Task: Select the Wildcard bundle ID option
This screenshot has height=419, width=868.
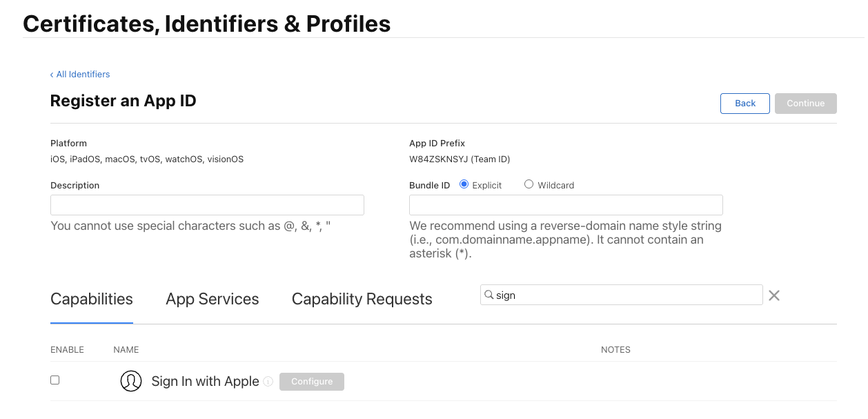Action: click(529, 184)
